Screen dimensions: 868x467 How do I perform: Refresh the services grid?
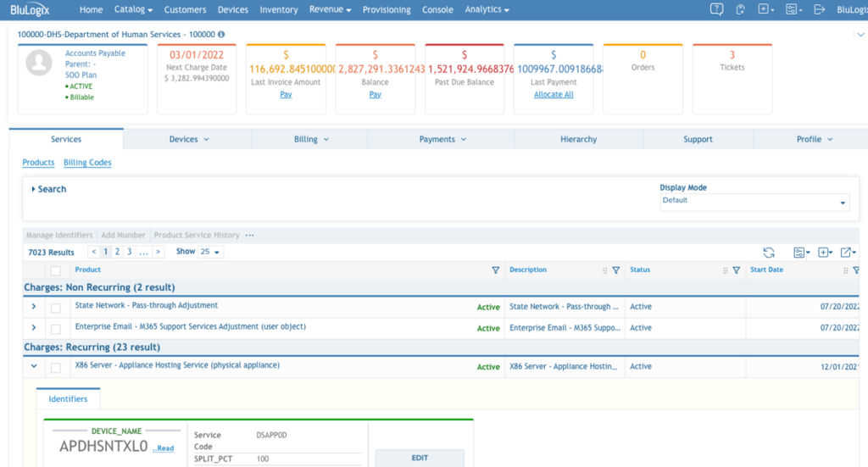(768, 253)
